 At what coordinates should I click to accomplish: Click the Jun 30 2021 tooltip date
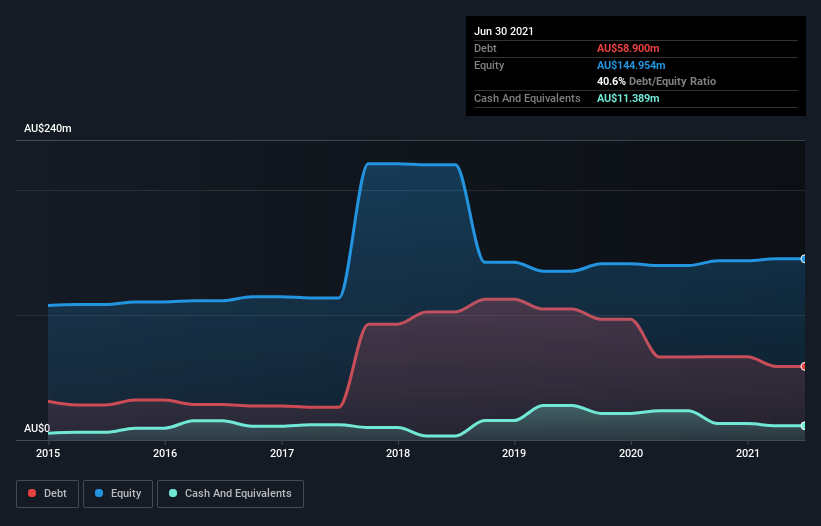tap(504, 31)
